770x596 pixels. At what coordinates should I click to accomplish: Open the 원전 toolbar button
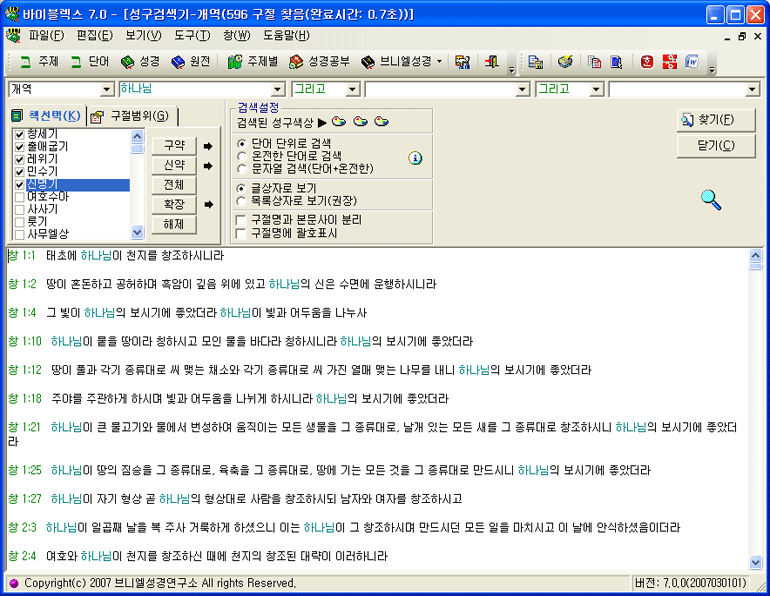(191, 61)
